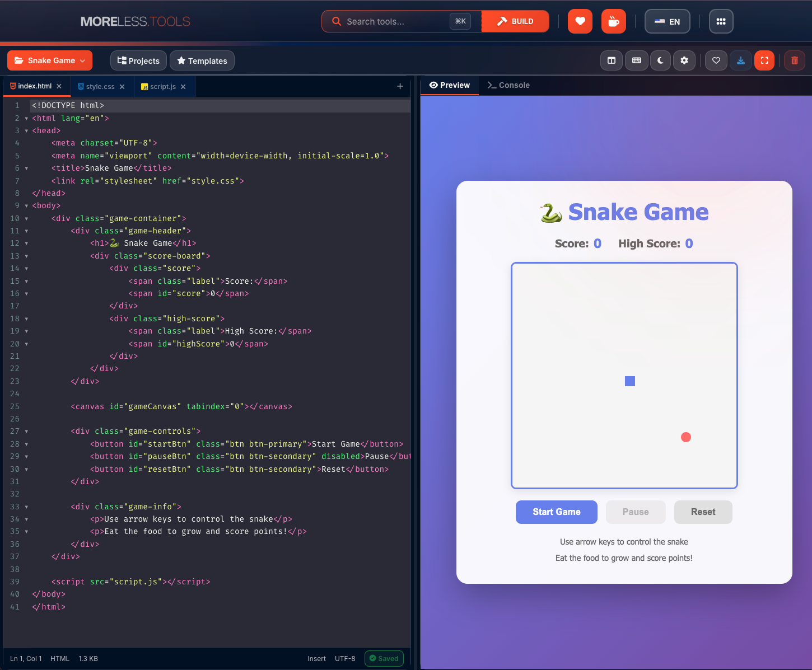
Task: Close the index.html tab
Action: (x=59, y=86)
